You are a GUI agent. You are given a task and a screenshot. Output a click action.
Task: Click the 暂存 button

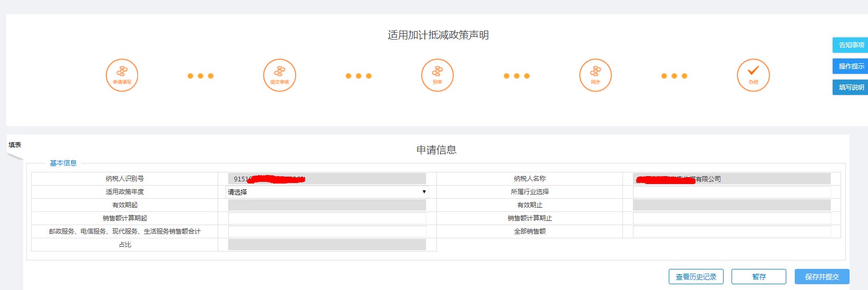point(759,277)
